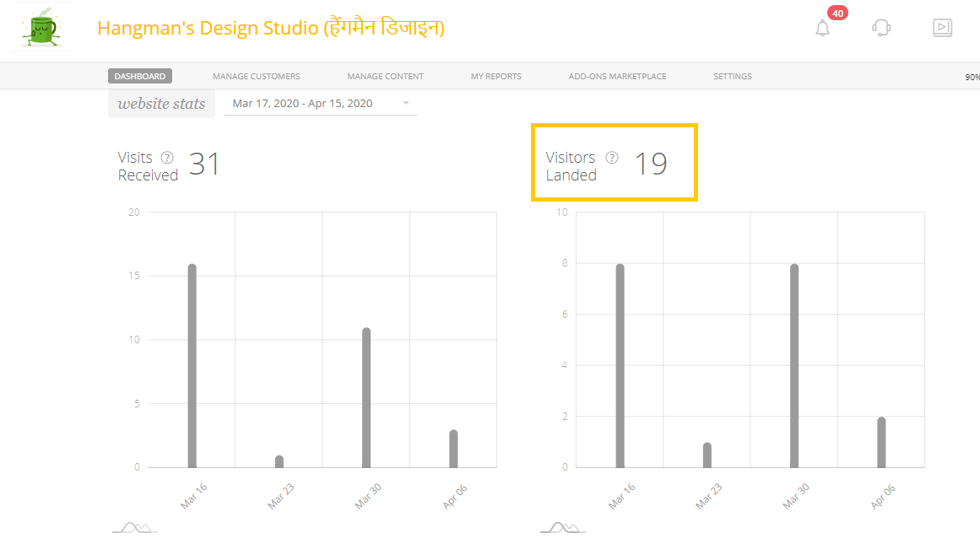Click the headset support icon
The image size is (980, 544).
[881, 28]
